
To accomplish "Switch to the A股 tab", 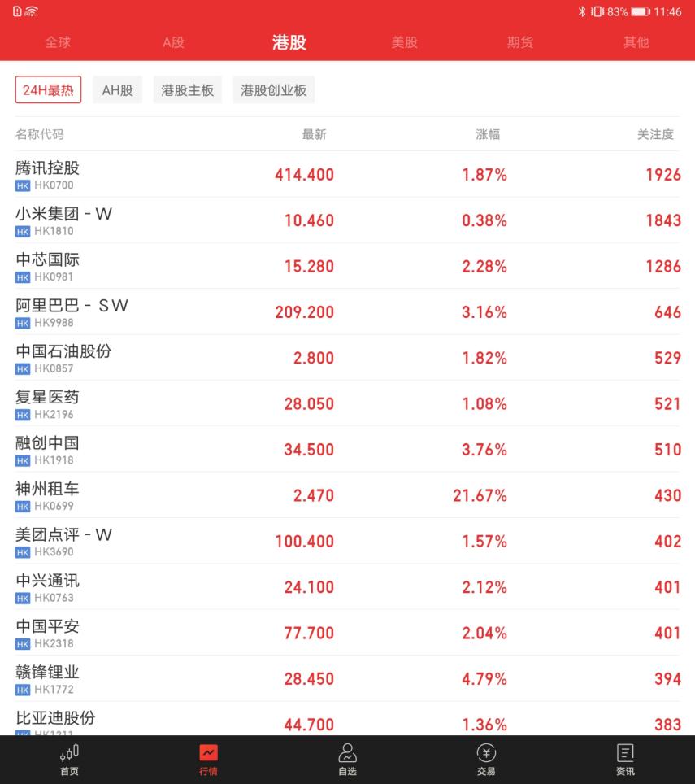I will (173, 44).
